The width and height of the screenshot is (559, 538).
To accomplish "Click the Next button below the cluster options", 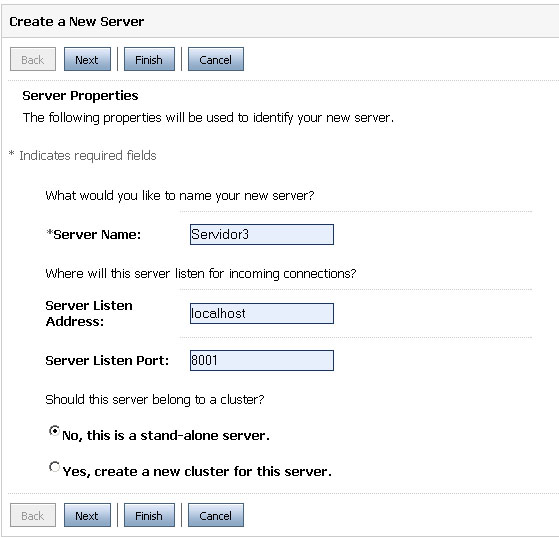I will click(87, 515).
